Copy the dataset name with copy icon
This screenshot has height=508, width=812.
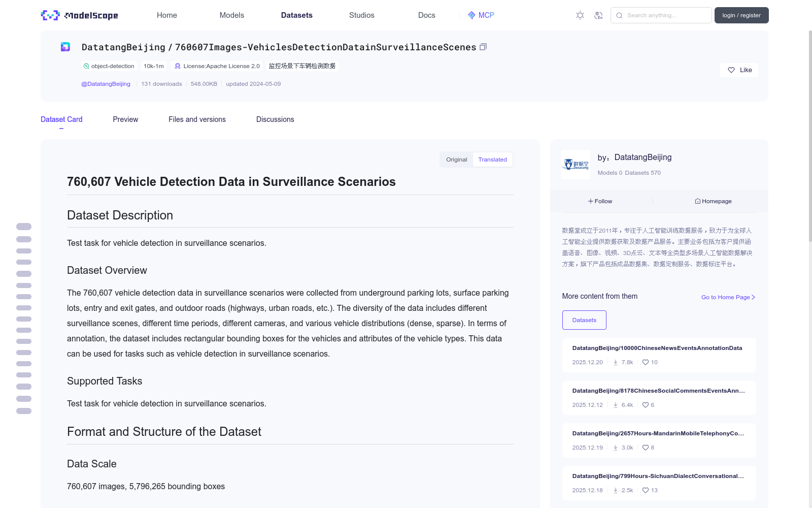pyautogui.click(x=483, y=47)
